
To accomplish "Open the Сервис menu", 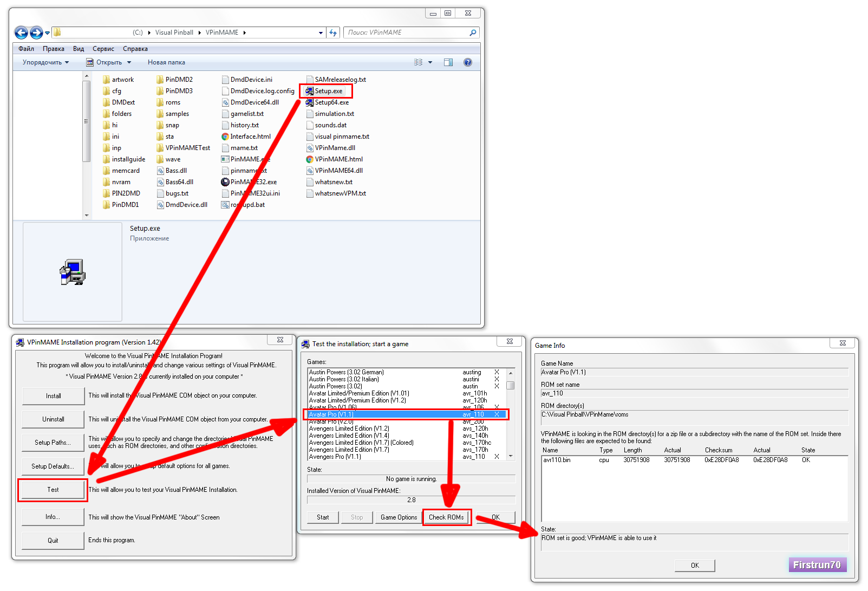I will tap(103, 49).
